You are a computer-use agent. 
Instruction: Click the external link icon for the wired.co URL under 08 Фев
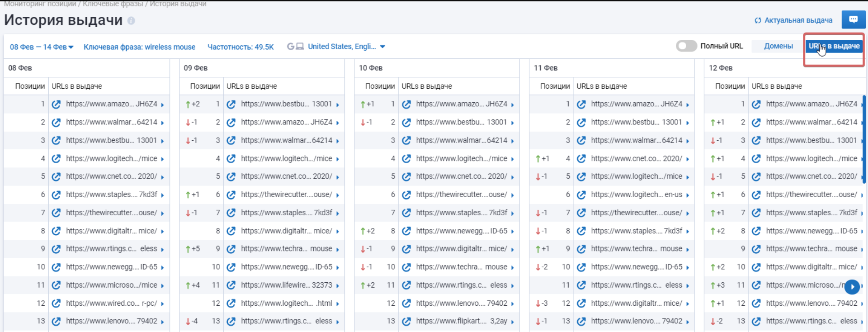click(56, 304)
